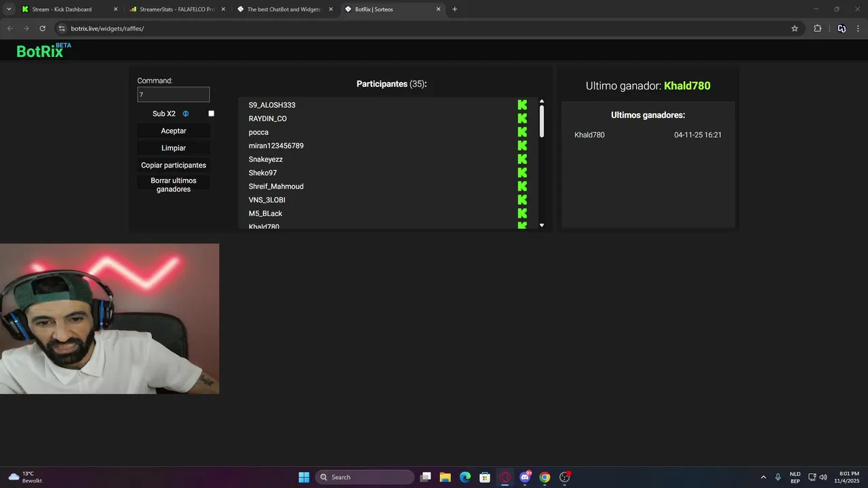
Task: Click the Command input field
Action: (x=174, y=95)
